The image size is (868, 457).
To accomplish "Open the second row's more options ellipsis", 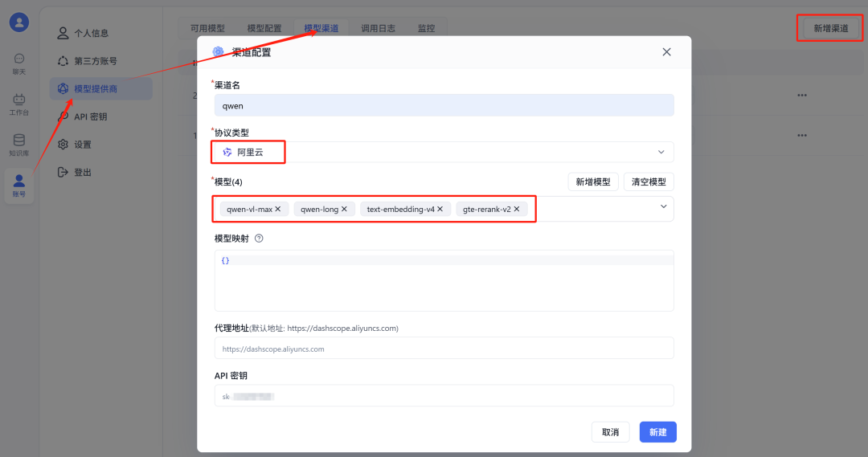I will (801, 136).
